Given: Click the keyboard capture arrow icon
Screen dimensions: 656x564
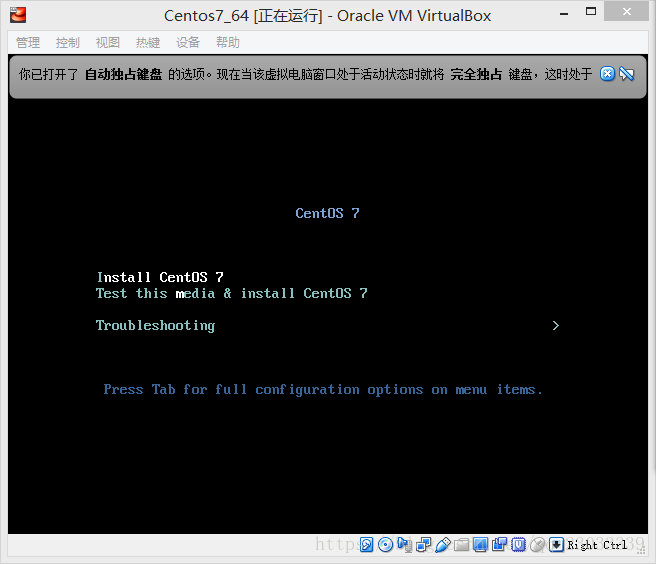Looking at the screenshot, I should click(556, 544).
